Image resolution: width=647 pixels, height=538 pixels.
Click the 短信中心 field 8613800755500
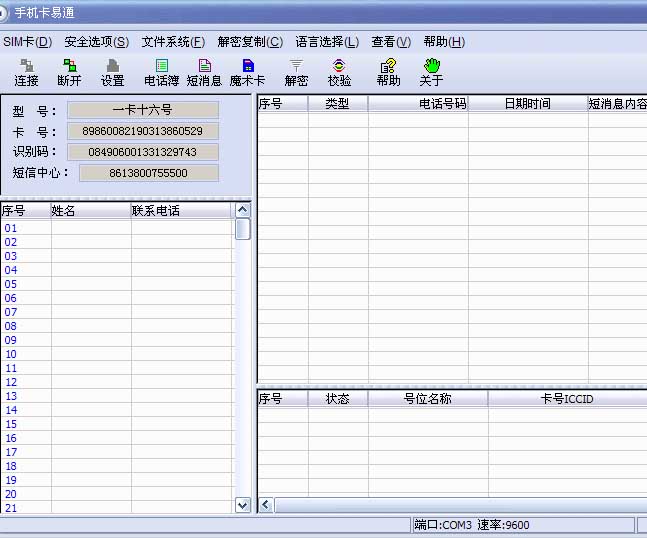click(149, 173)
